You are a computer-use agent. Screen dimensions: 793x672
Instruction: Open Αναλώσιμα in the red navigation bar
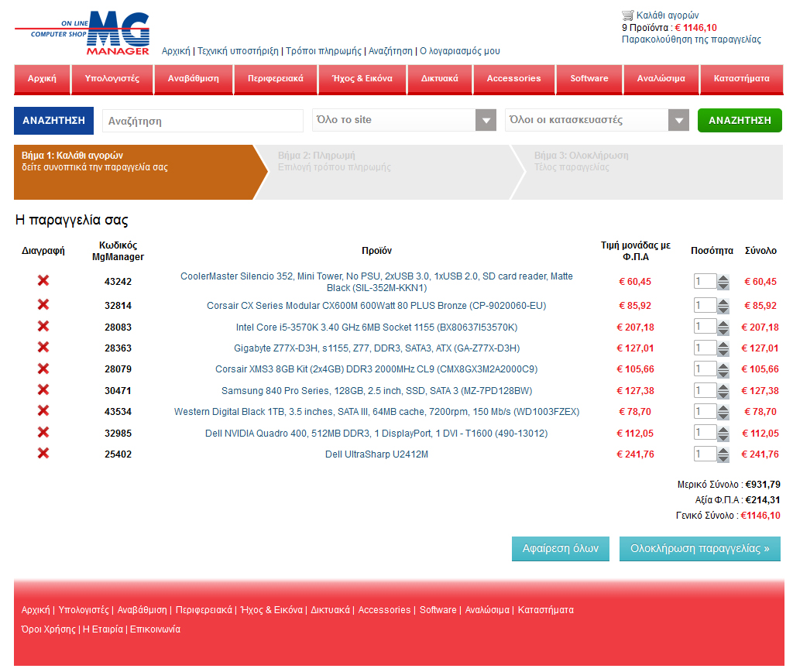(x=661, y=79)
